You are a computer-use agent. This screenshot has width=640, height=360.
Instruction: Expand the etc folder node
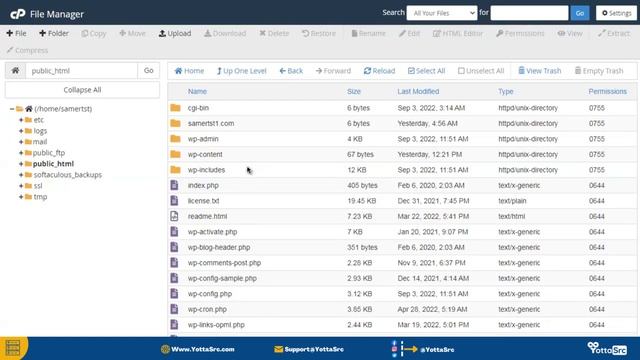point(21,120)
